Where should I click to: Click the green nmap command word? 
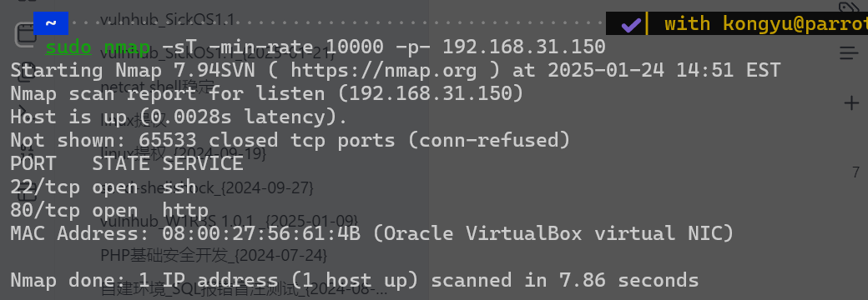[x=127, y=47]
